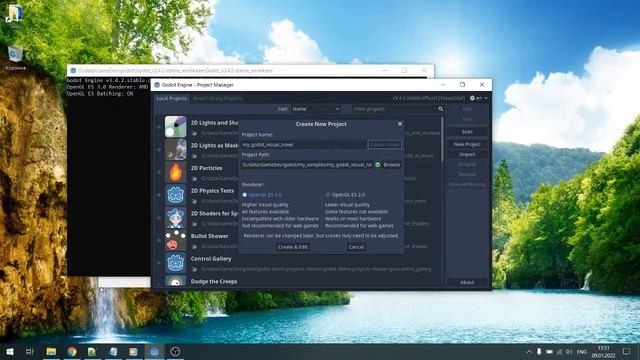Screen dimensions: 640x360
Task: Show hidden system tray icons
Action: click(529, 351)
